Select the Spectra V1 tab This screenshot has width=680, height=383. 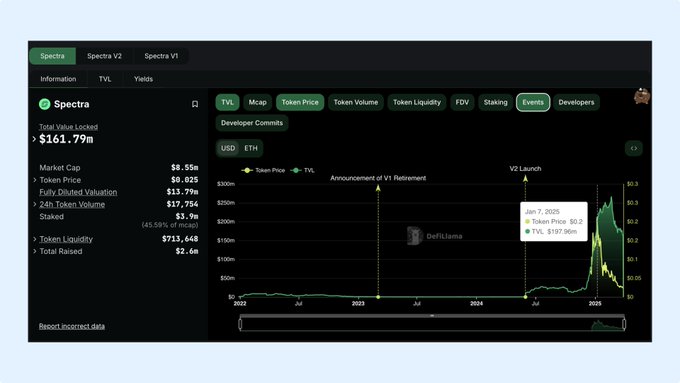[x=161, y=56]
